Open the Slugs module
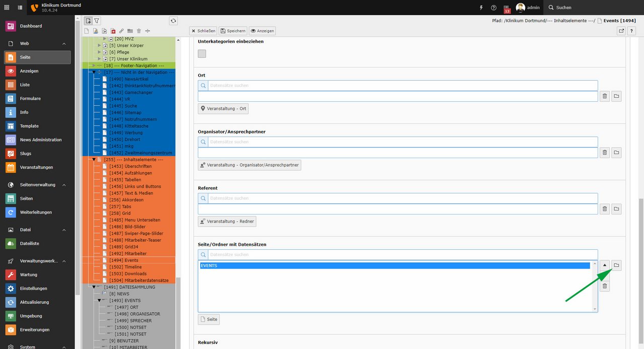This screenshot has height=349, width=644. (x=37, y=154)
